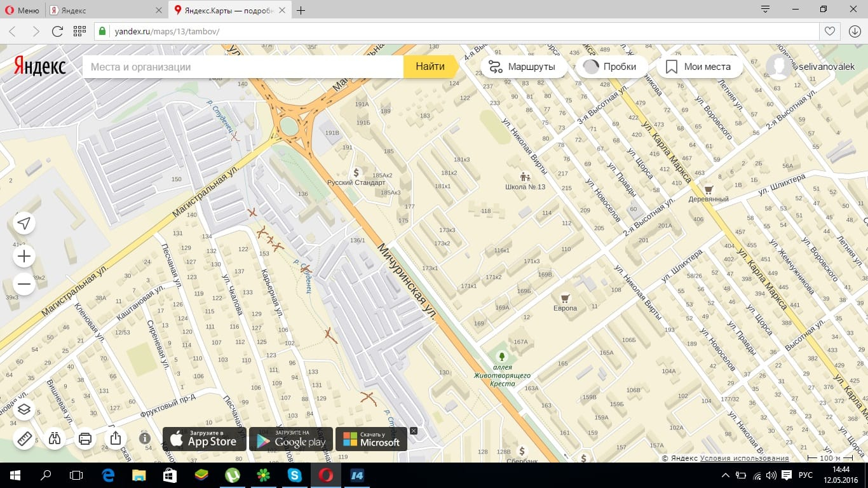Open map layers selector
868x488 pixels.
pyautogui.click(x=24, y=409)
